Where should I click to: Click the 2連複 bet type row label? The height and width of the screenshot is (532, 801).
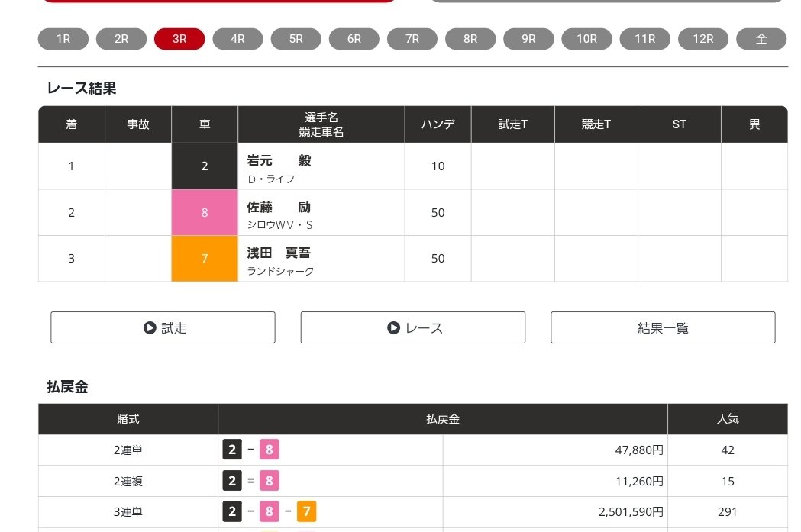click(128, 481)
